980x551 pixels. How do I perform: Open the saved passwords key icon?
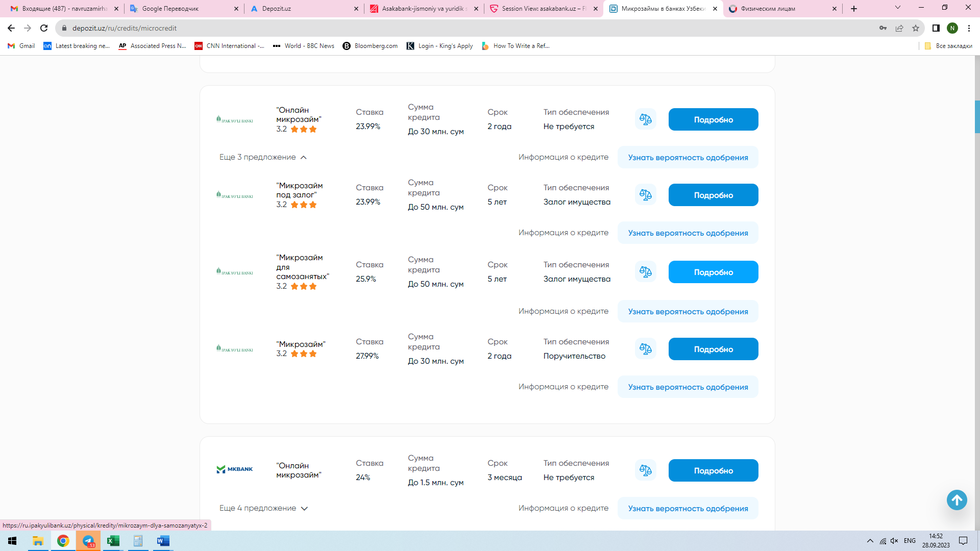click(x=883, y=28)
